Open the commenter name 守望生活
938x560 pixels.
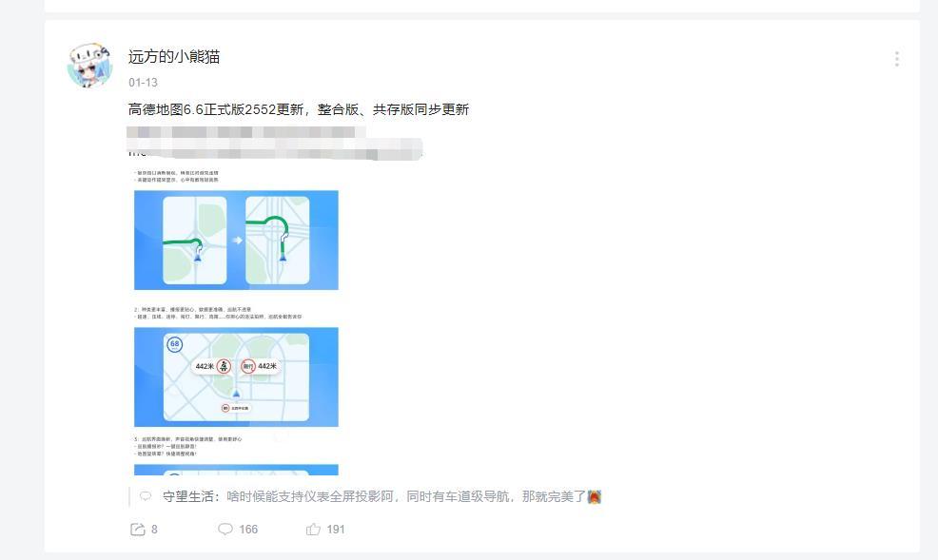click(187, 496)
